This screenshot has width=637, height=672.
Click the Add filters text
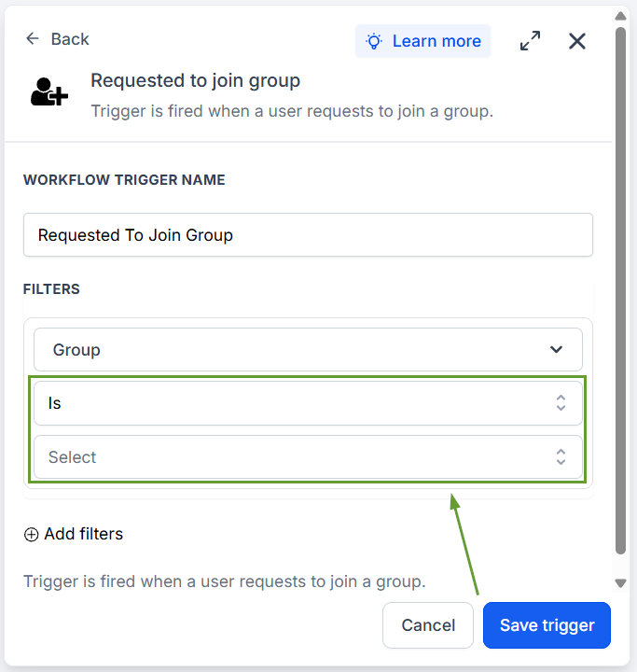point(84,534)
